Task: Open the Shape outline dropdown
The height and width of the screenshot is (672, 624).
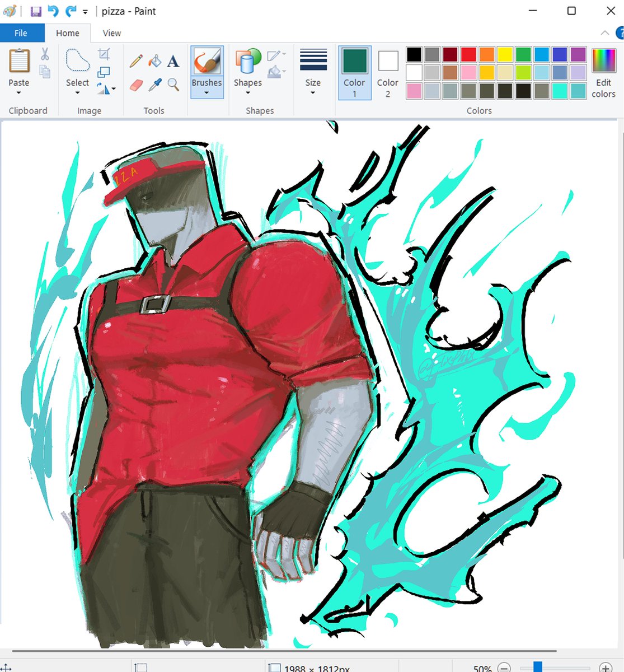Action: 276,55
